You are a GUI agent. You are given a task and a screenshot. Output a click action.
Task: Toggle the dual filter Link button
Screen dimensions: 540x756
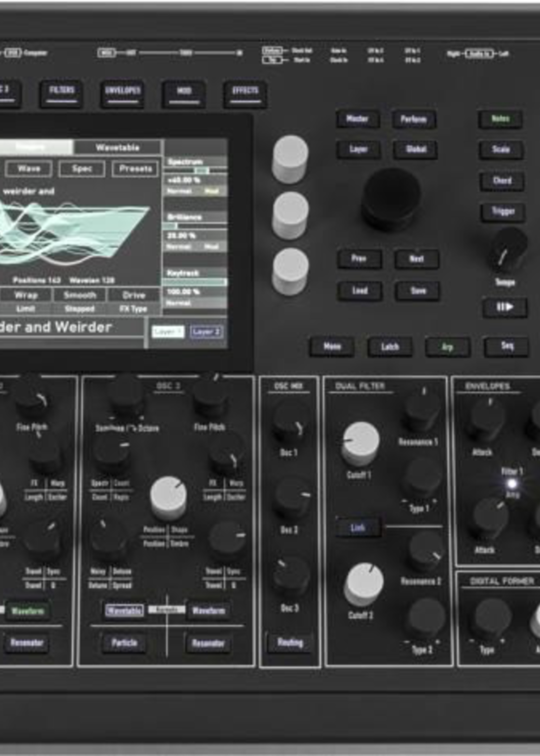[358, 528]
